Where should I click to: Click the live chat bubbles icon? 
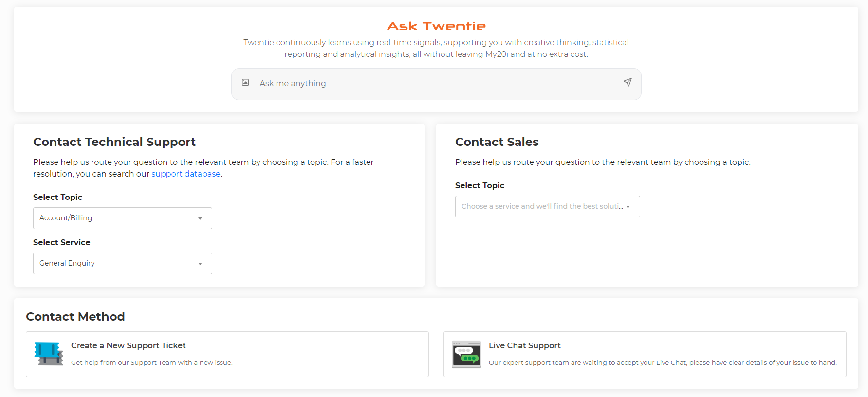click(466, 354)
